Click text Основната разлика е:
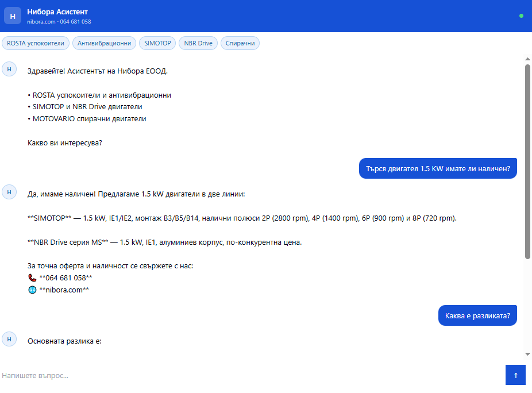This screenshot has width=532, height=393. [x=64, y=341]
